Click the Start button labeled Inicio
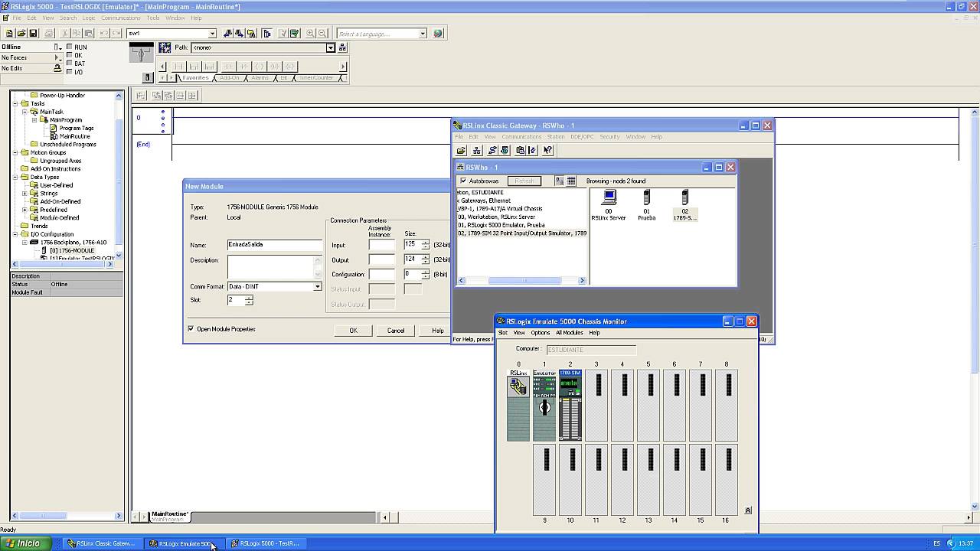Image resolution: width=980 pixels, height=551 pixels. [x=25, y=543]
